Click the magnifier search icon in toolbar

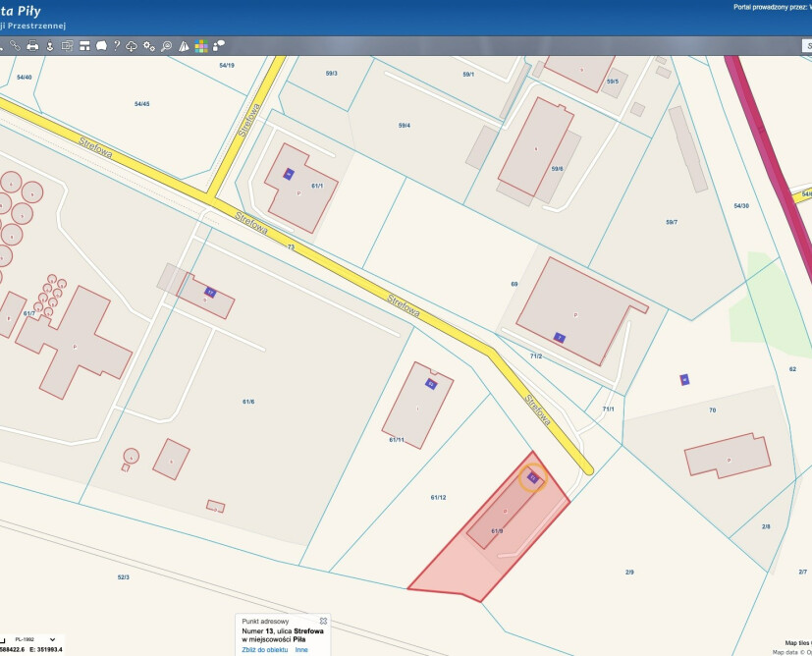pos(166,46)
